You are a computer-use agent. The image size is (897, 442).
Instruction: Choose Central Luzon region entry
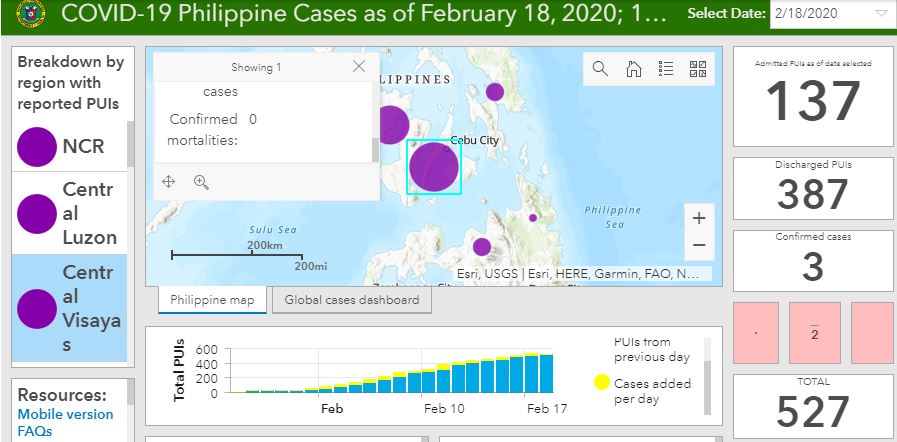point(68,213)
